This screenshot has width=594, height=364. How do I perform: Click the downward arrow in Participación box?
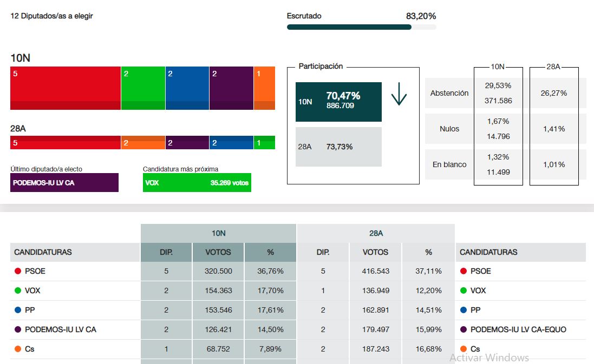coord(399,94)
